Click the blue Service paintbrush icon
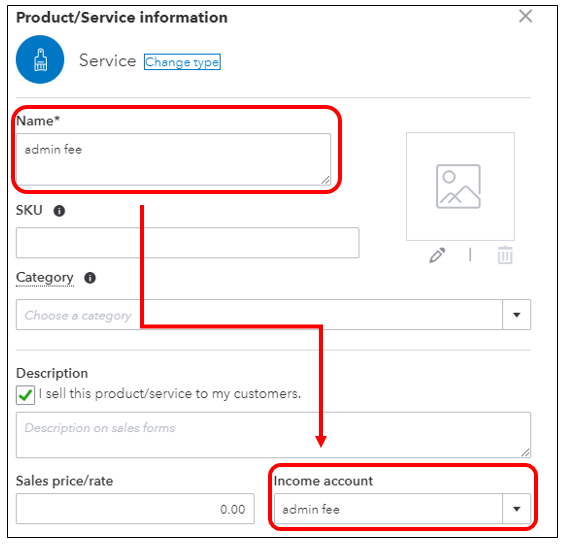 click(40, 59)
